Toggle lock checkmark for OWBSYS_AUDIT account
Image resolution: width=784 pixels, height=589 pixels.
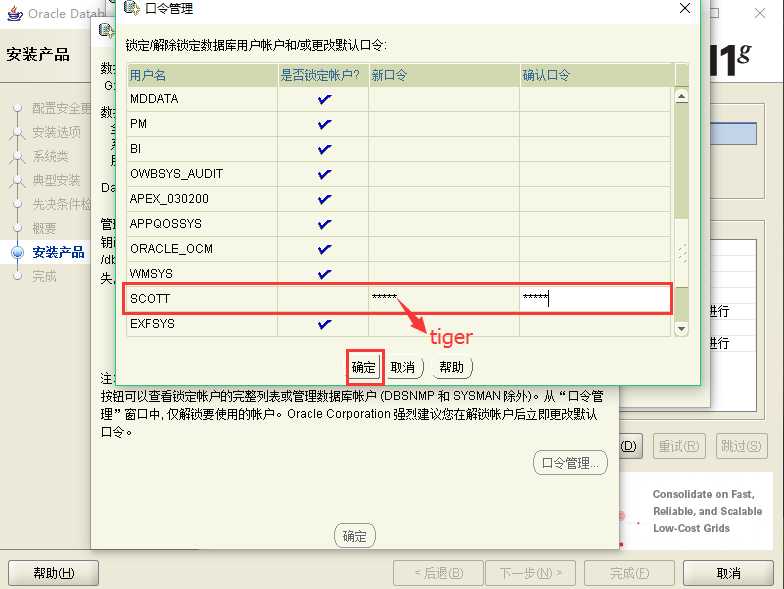[x=324, y=174]
